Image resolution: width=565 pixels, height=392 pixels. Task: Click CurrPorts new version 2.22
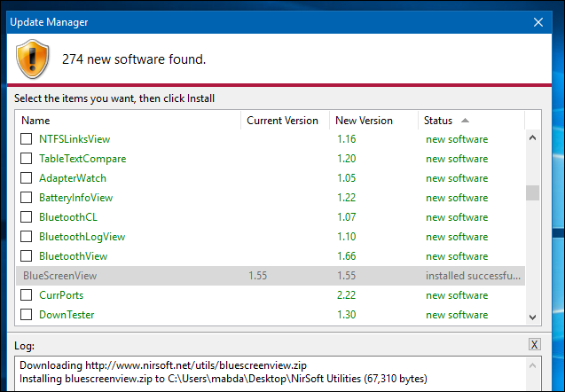[347, 294]
